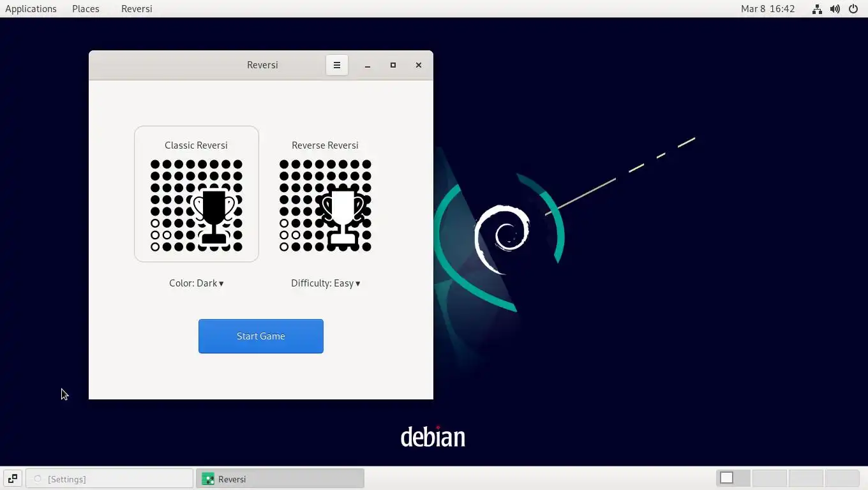Viewport: 868px width, 490px height.
Task: Click the date and time Mar 8 16:42
Action: [x=768, y=9]
